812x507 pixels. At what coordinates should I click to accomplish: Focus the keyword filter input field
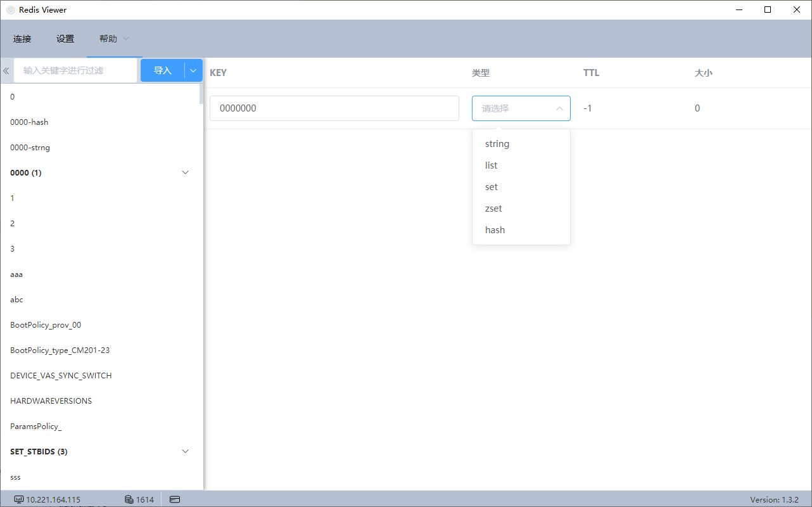pos(75,70)
